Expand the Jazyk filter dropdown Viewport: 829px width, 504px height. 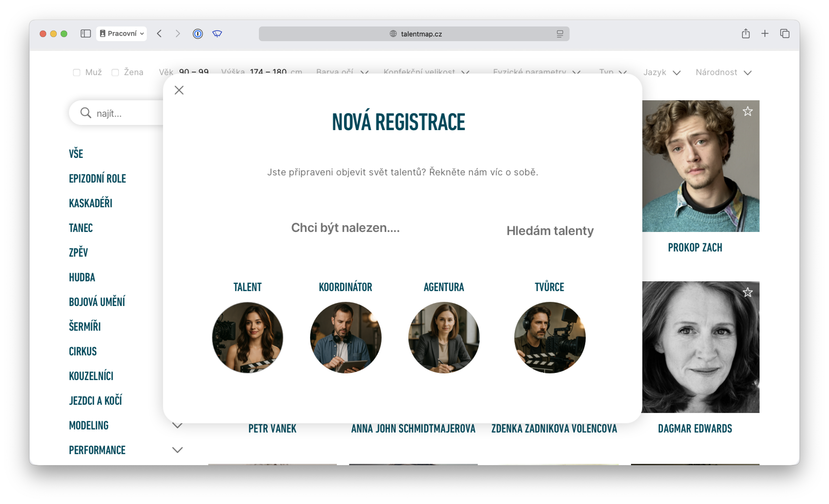point(662,72)
